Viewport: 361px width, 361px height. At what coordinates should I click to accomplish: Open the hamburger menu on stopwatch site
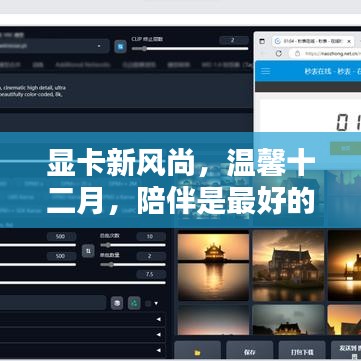tap(265, 71)
